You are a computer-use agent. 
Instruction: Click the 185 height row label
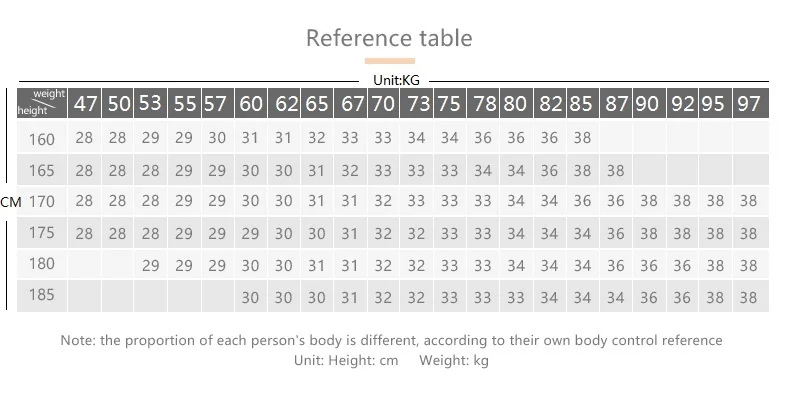click(x=41, y=294)
